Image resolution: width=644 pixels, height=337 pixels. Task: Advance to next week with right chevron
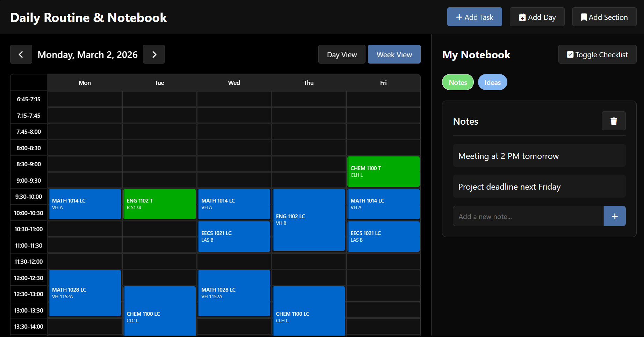pos(154,54)
